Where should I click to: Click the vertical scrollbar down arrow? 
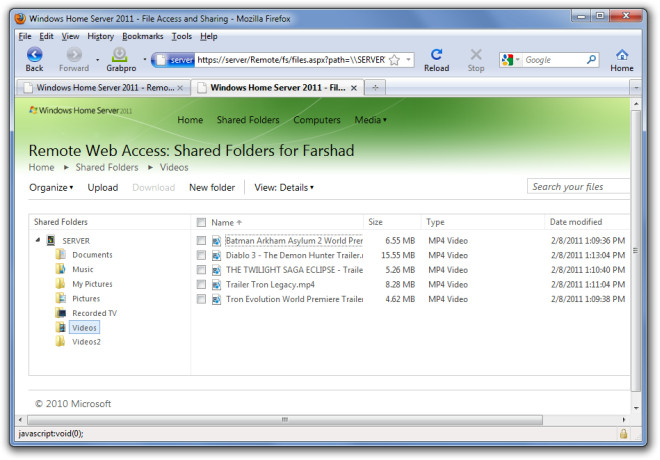pyautogui.click(x=636, y=408)
